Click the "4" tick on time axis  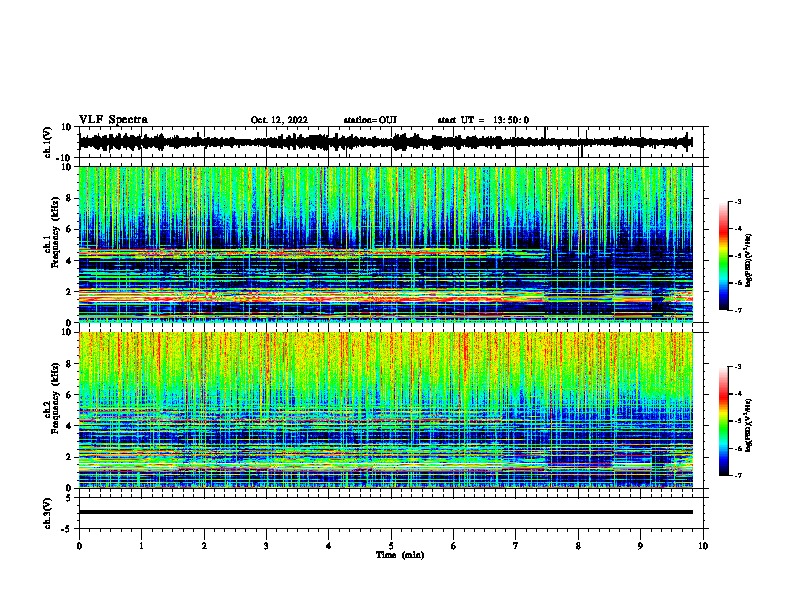pos(329,546)
